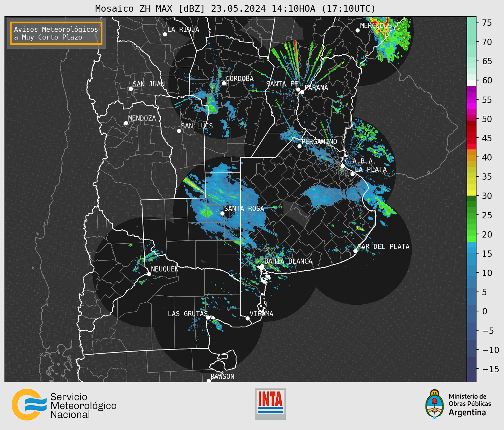Image resolution: width=504 pixels, height=430 pixels.
Task: Click the LAS GRUTAS marker dot
Action: click(208, 318)
